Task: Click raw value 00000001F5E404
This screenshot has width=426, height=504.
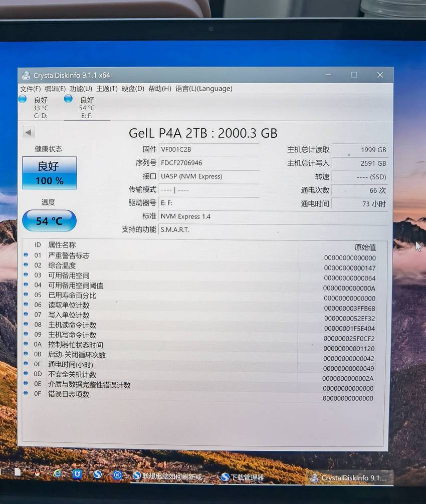Action: [349, 329]
